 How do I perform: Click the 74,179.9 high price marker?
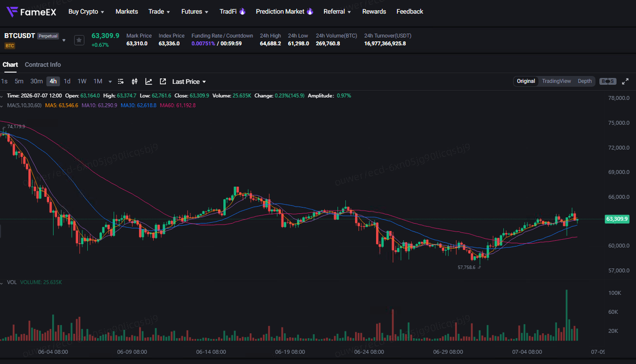click(15, 127)
